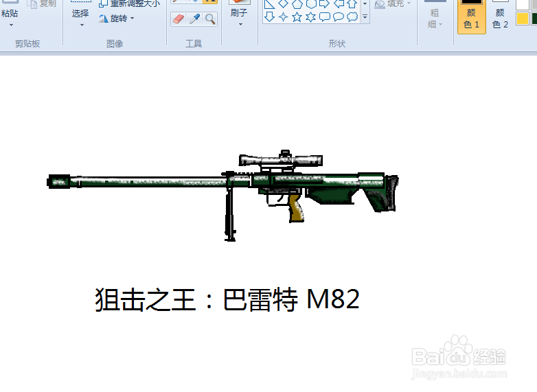Pick the white palette swatch
This screenshot has width=537, height=392.
coord(522,4)
